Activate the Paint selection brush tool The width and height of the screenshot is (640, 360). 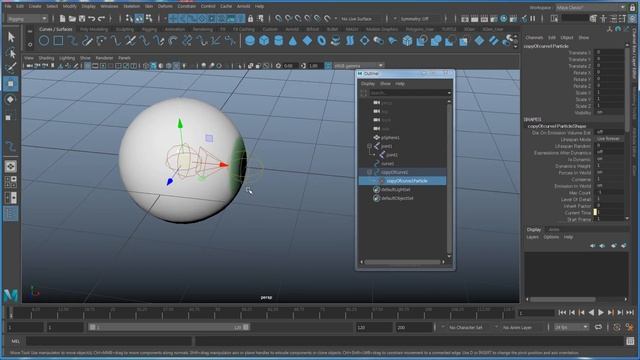point(11,68)
